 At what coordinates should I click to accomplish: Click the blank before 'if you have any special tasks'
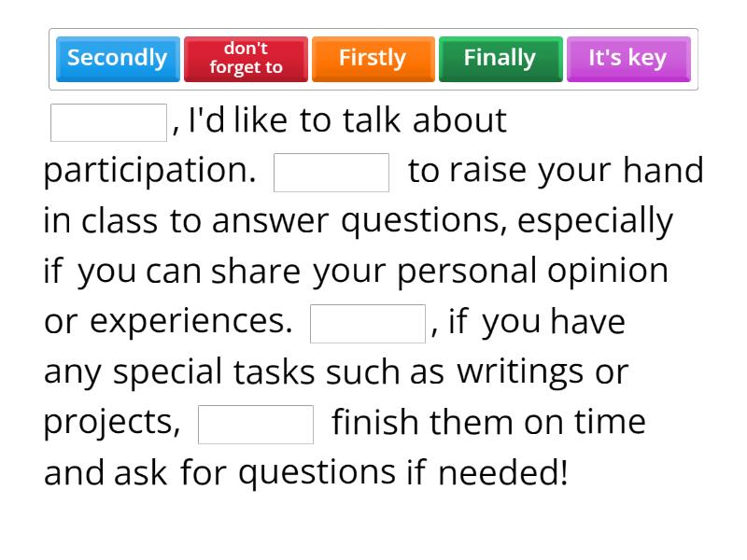coord(367,322)
